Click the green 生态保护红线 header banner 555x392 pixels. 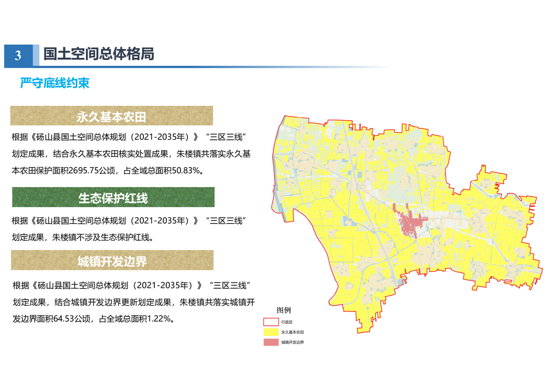(113, 198)
